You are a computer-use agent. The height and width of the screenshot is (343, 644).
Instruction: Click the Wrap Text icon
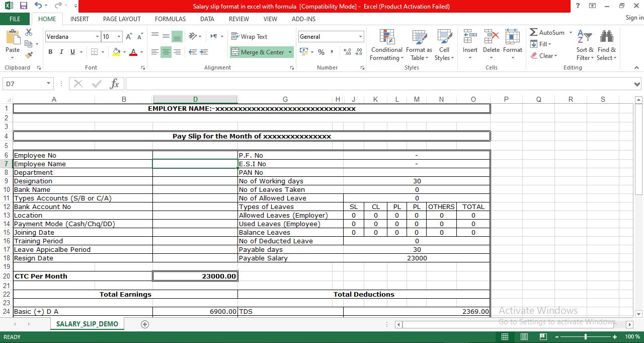pyautogui.click(x=250, y=36)
